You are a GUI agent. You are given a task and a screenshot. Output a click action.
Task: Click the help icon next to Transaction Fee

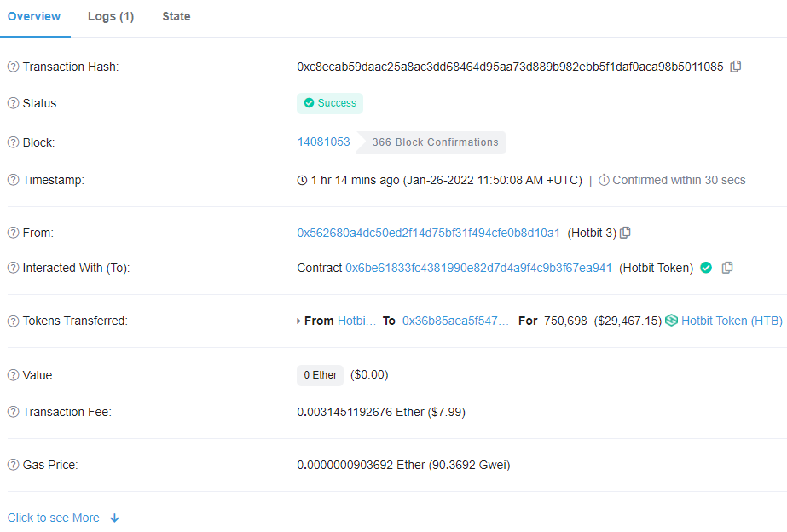(13, 412)
